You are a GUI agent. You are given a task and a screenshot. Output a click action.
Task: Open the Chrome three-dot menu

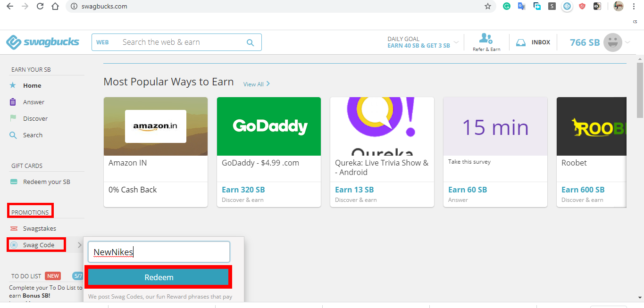point(634,6)
